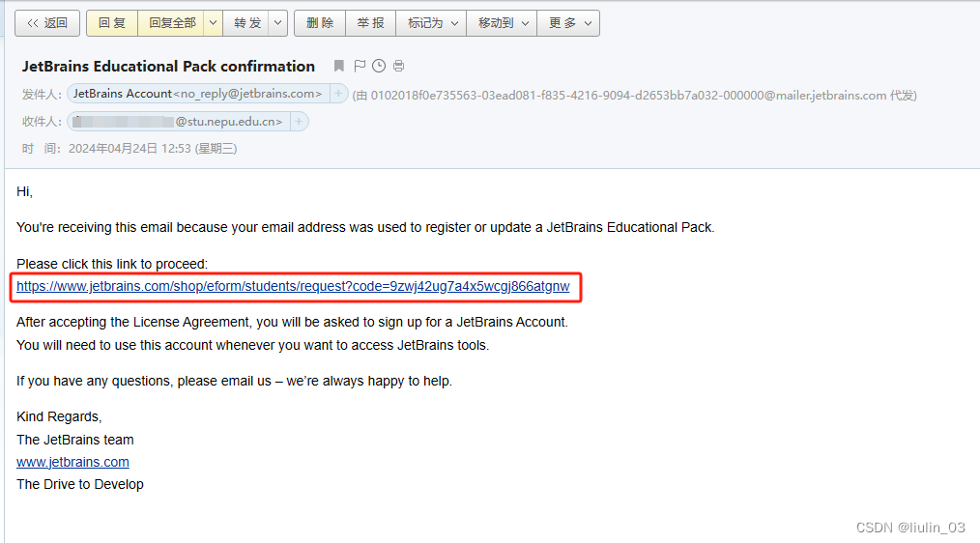Open the 移动到 dropdown

coord(502,23)
